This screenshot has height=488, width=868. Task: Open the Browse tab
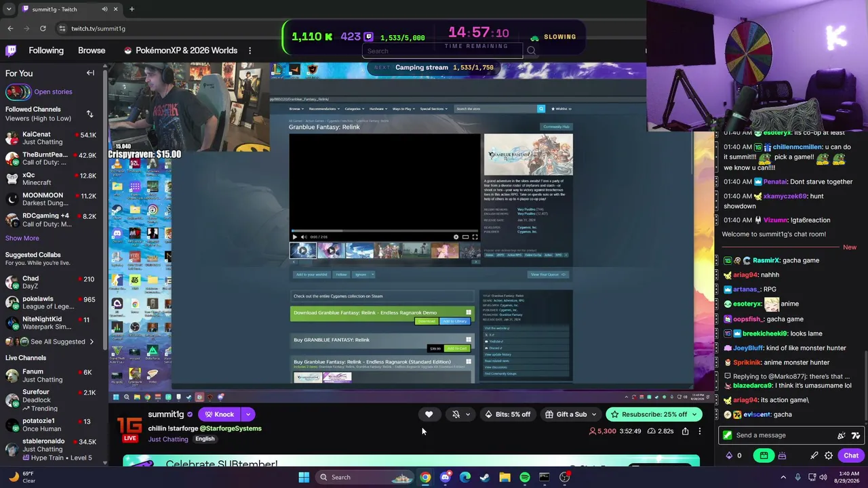pyautogui.click(x=92, y=50)
